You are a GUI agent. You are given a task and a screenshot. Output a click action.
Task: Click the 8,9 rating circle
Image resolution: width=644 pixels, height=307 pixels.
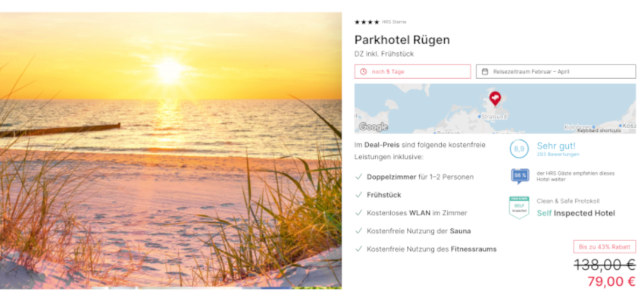pos(519,149)
